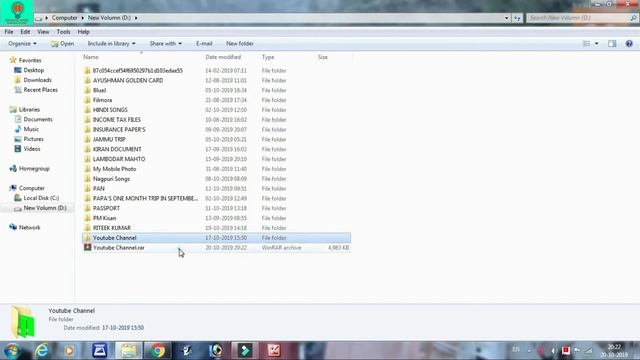Click the address bar refresh icon
The image size is (640, 360).
click(517, 18)
